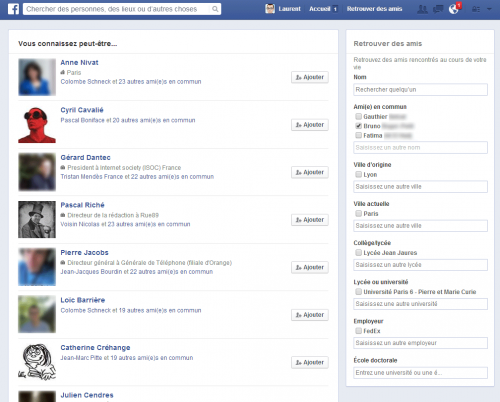Add Pierre Jacobs as a friend
This screenshot has height=402, width=500.
pos(310,267)
